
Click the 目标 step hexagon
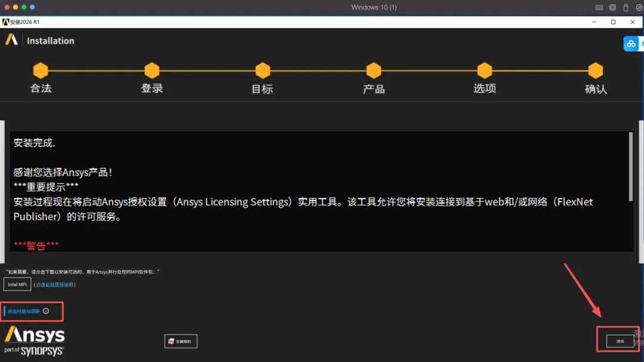[263, 70]
